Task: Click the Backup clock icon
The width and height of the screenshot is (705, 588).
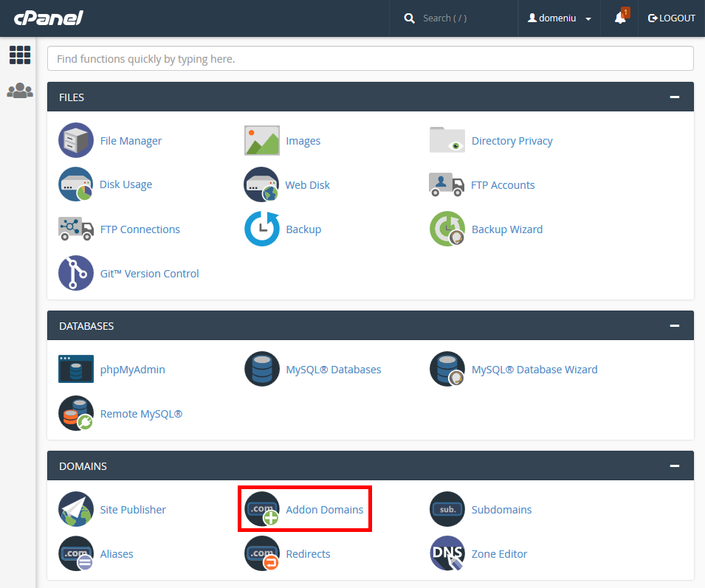Action: (261, 229)
